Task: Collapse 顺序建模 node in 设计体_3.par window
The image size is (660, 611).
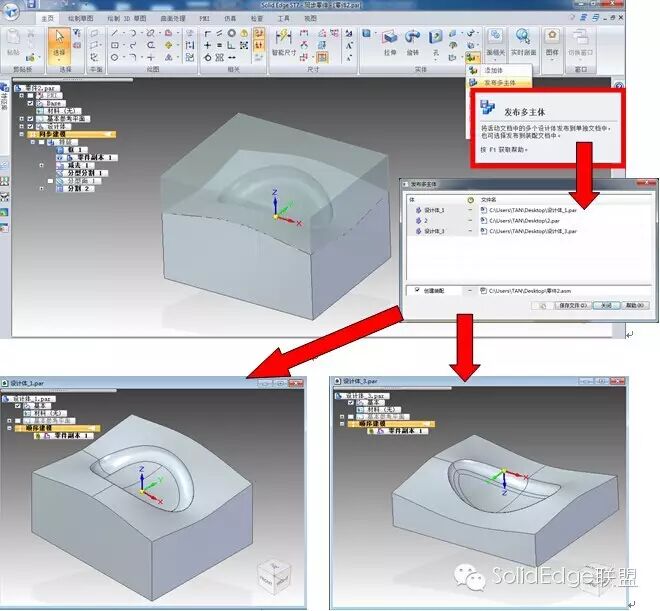Action: tap(342, 424)
